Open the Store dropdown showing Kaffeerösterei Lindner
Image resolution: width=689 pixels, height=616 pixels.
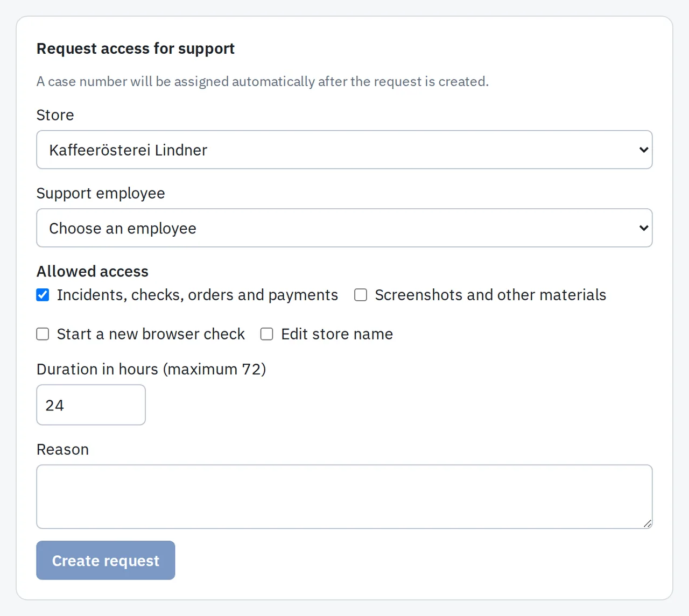344,150
